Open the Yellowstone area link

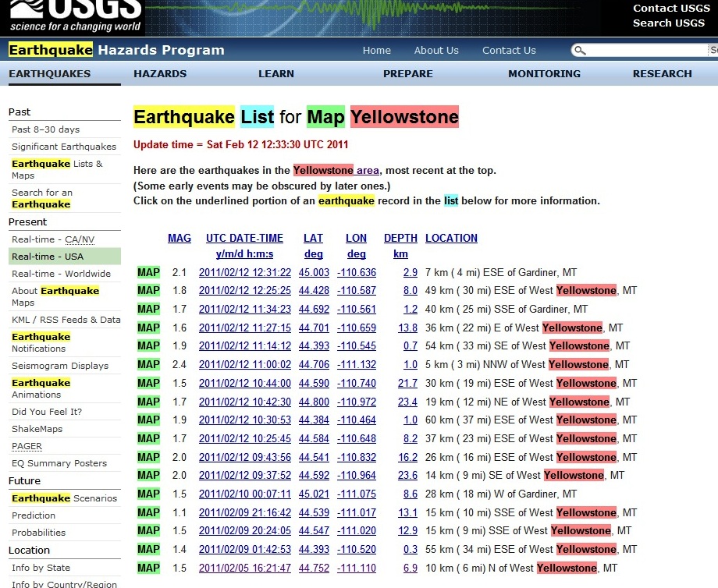click(x=336, y=171)
